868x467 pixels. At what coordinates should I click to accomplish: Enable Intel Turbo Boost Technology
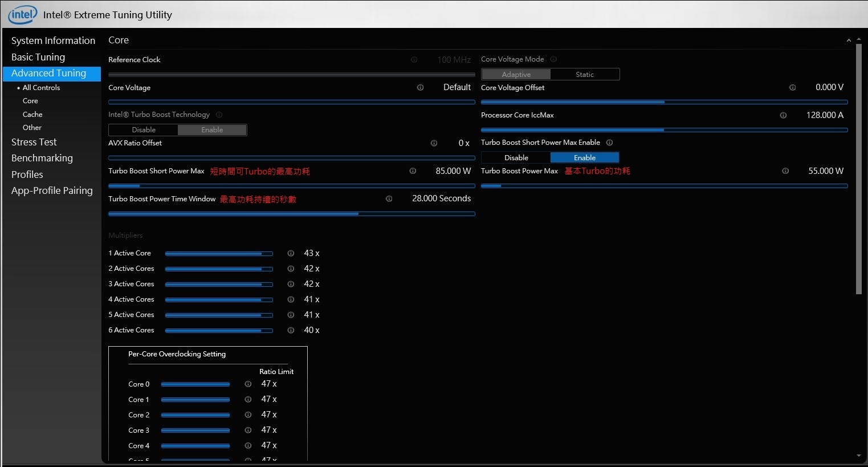pos(212,130)
